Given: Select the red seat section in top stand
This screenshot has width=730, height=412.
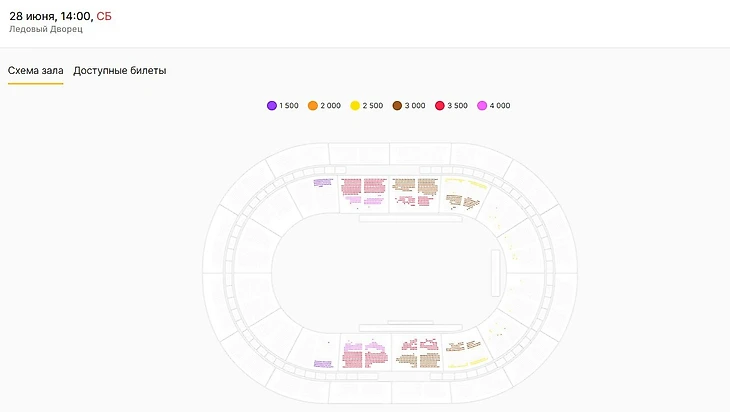Looking at the screenshot, I should point(363,186).
